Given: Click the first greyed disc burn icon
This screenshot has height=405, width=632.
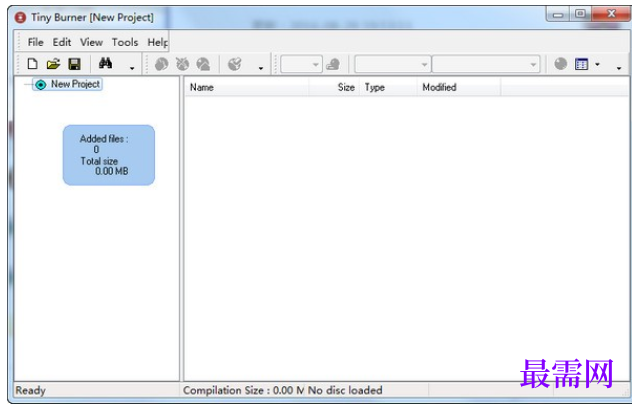Looking at the screenshot, I should click(x=161, y=64).
